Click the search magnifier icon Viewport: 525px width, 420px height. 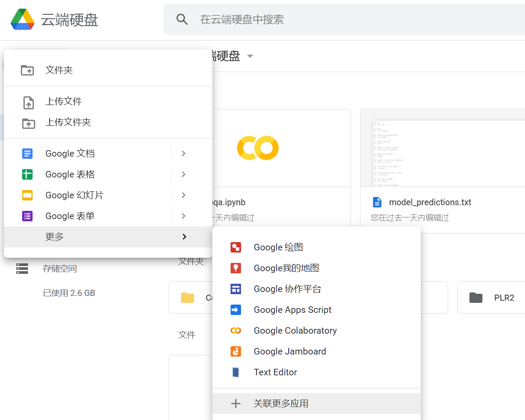coord(182,20)
